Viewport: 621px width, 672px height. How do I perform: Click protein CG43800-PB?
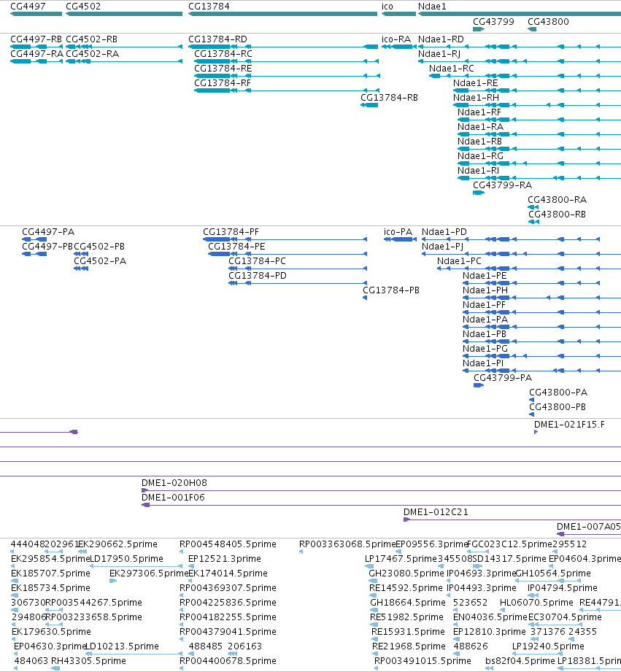[558, 406]
